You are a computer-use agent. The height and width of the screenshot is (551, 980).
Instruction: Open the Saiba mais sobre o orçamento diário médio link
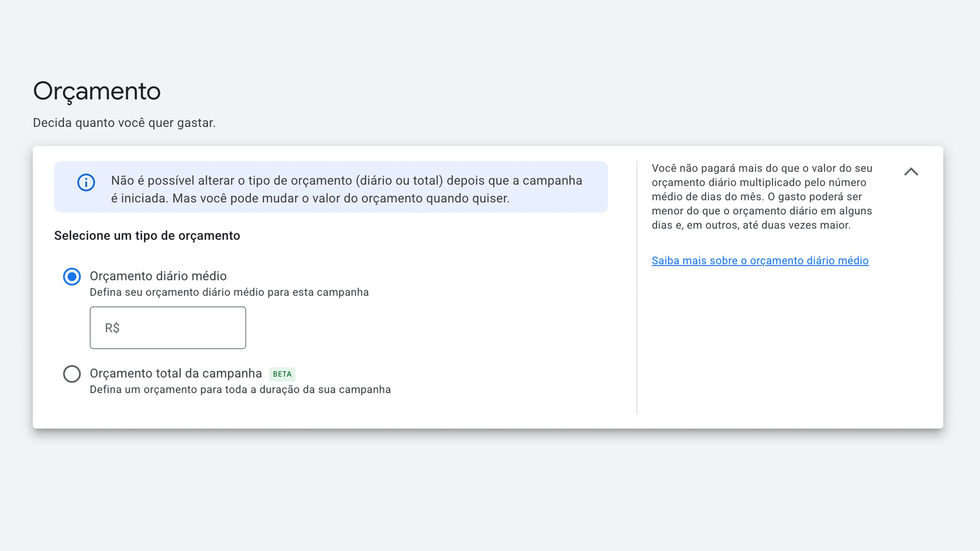(x=760, y=261)
